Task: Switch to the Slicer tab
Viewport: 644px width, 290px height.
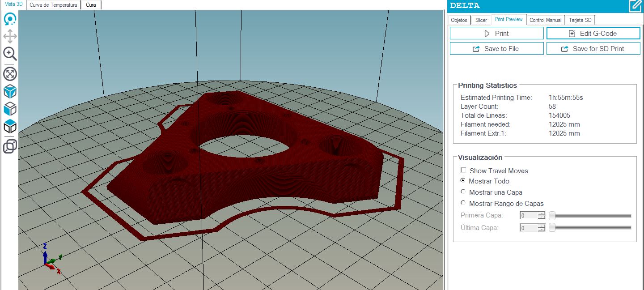Action: pos(481,20)
